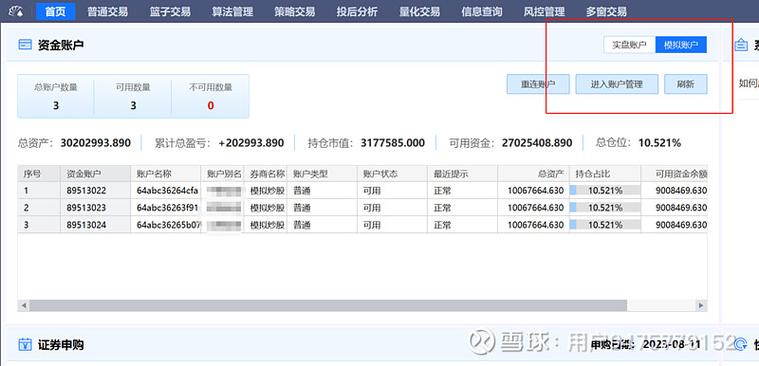Image resolution: width=759 pixels, height=366 pixels.
Task: Sort by the 最近提示 column header
Action: coord(462,173)
